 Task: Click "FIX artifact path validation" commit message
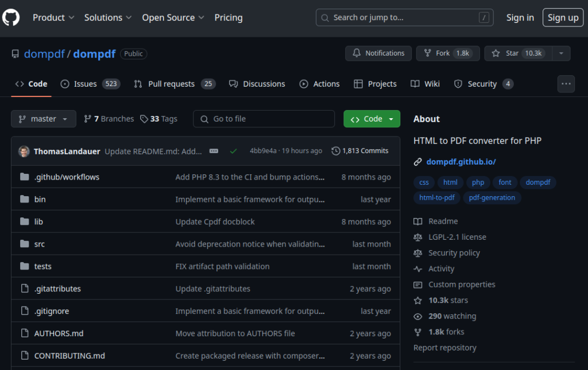pos(222,266)
